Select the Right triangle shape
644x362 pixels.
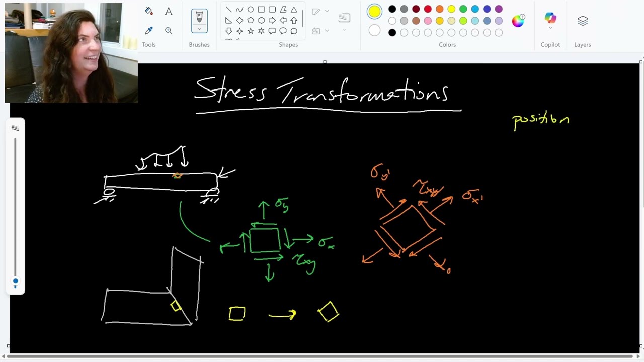[229, 20]
